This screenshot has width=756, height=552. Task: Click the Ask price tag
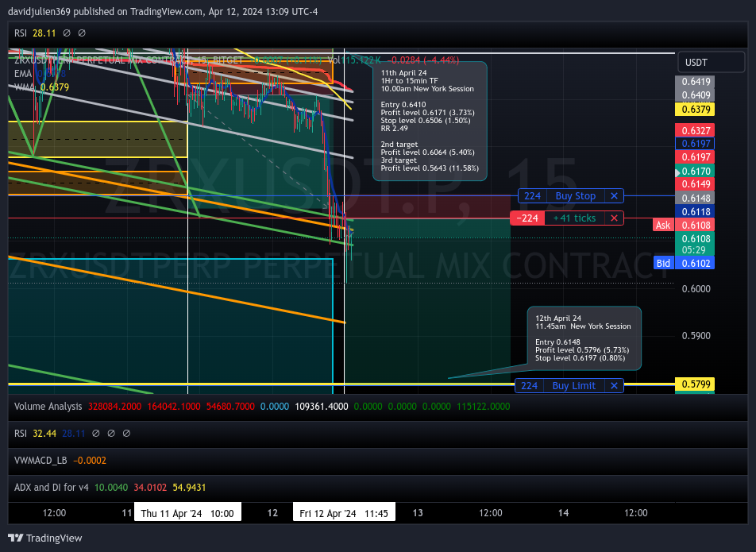click(x=663, y=225)
